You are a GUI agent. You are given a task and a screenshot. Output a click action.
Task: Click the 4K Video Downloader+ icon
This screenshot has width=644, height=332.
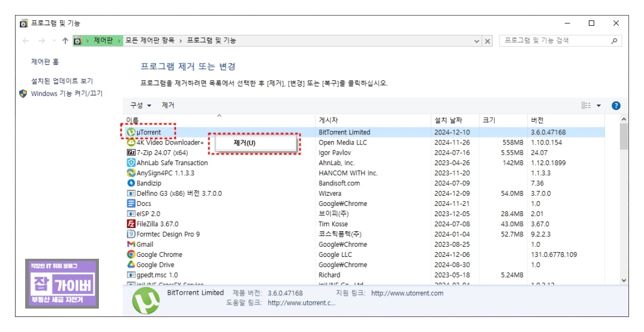[x=131, y=142]
